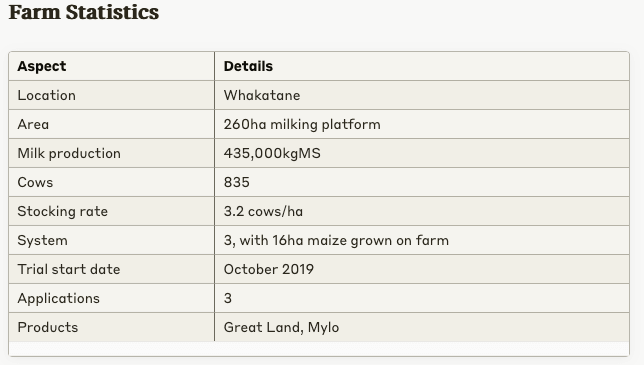
Task: Click the Location row label
Action: 46,95
